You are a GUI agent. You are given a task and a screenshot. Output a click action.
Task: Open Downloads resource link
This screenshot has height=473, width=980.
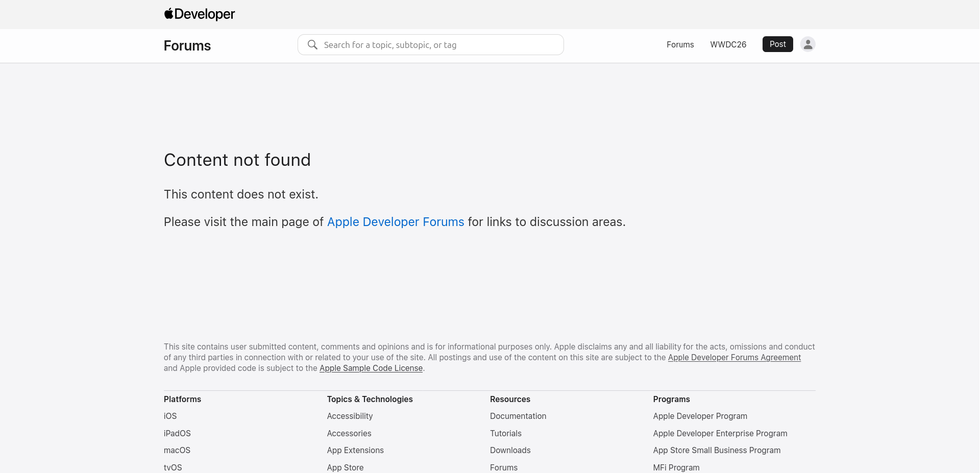pos(510,451)
